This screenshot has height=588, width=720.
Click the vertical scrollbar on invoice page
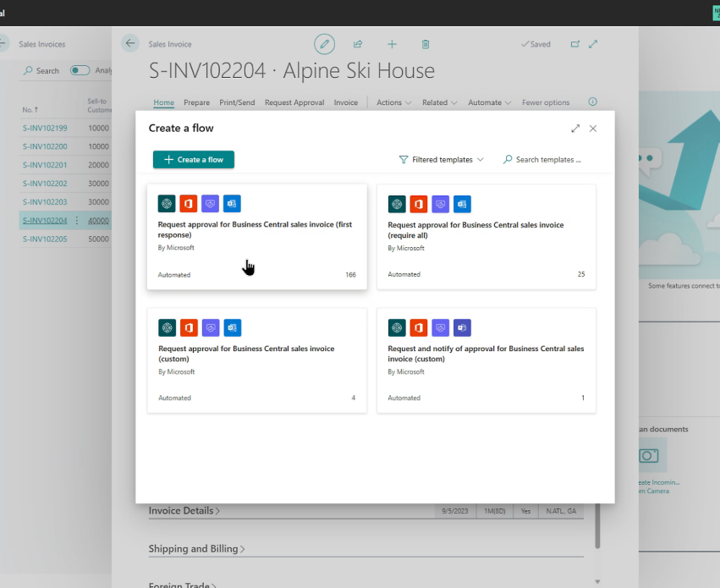(597, 526)
